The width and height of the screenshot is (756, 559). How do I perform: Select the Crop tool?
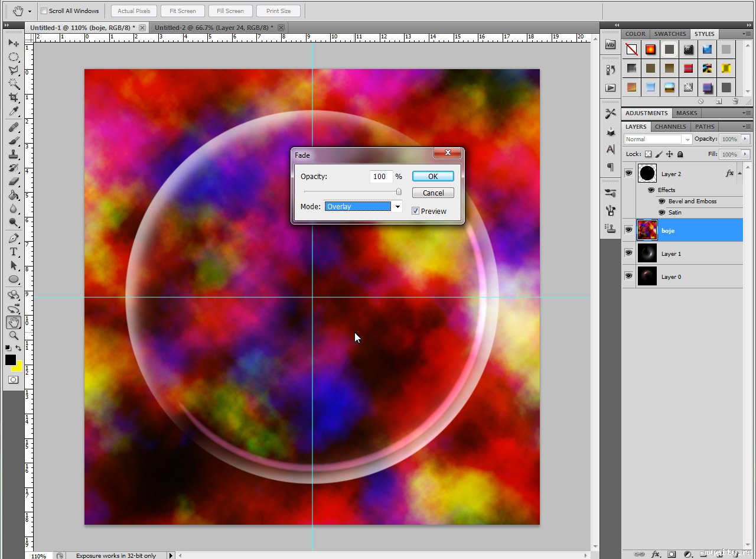pyautogui.click(x=14, y=97)
